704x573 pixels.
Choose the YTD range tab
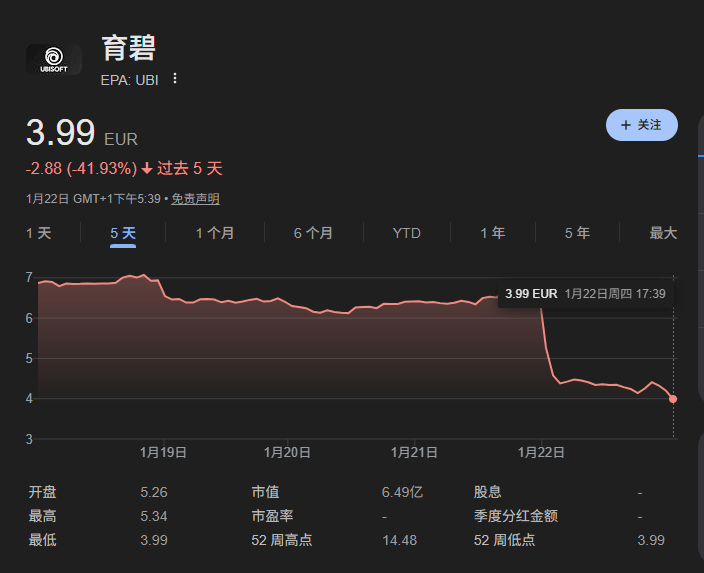coord(406,233)
